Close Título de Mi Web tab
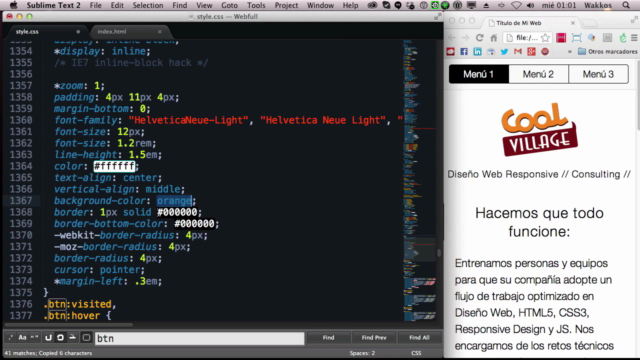 point(573,23)
